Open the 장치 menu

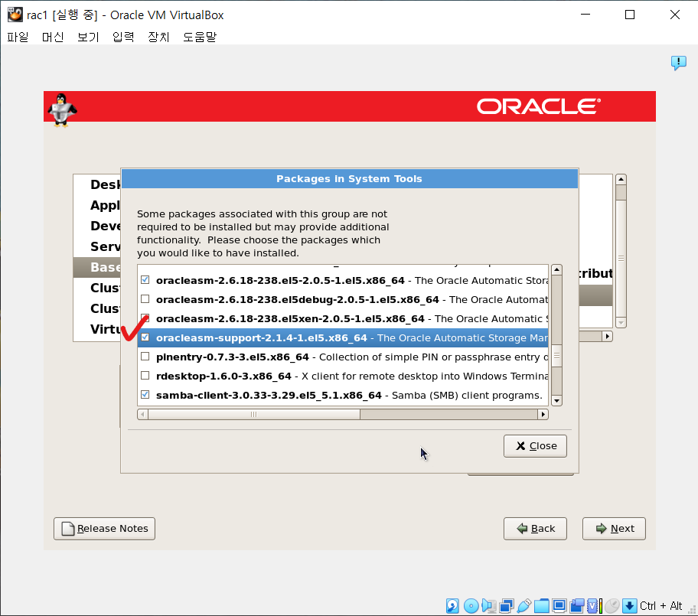tap(158, 37)
